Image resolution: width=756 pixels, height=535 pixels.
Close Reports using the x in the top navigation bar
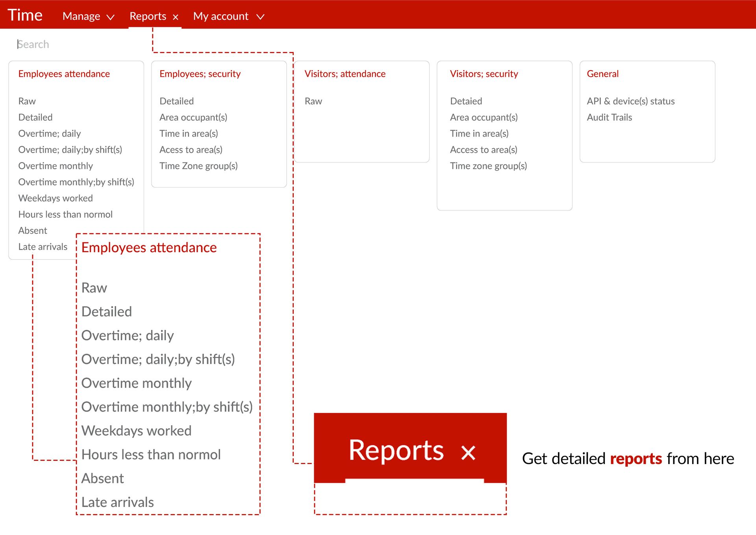[x=176, y=17]
